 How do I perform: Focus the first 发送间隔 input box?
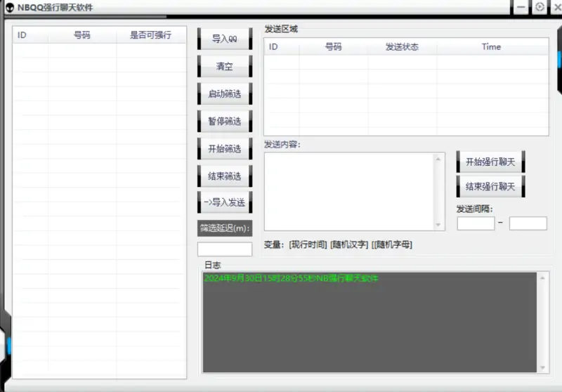[476, 223]
